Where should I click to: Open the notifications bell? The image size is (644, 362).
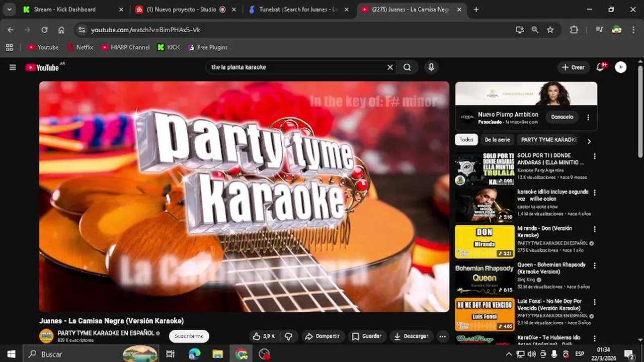coord(600,67)
